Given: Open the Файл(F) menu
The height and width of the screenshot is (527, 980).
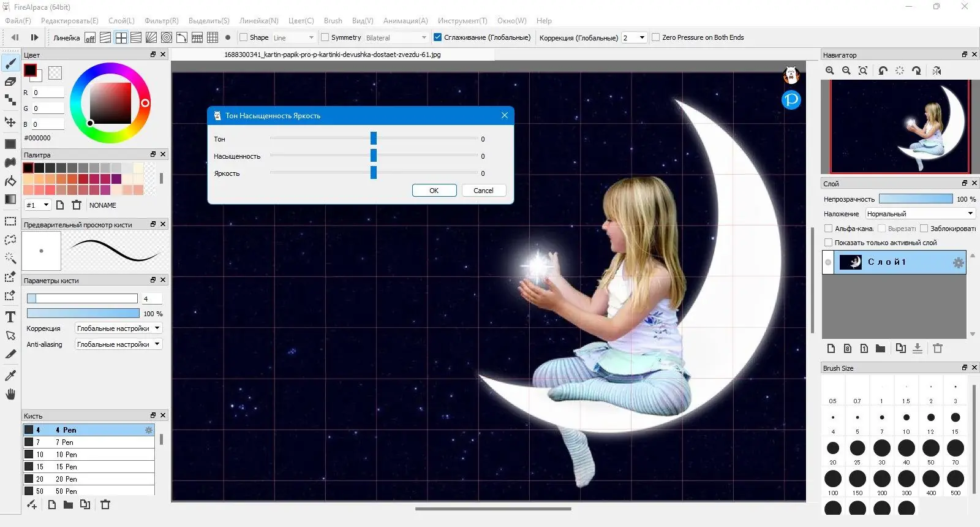Looking at the screenshot, I should 18,21.
